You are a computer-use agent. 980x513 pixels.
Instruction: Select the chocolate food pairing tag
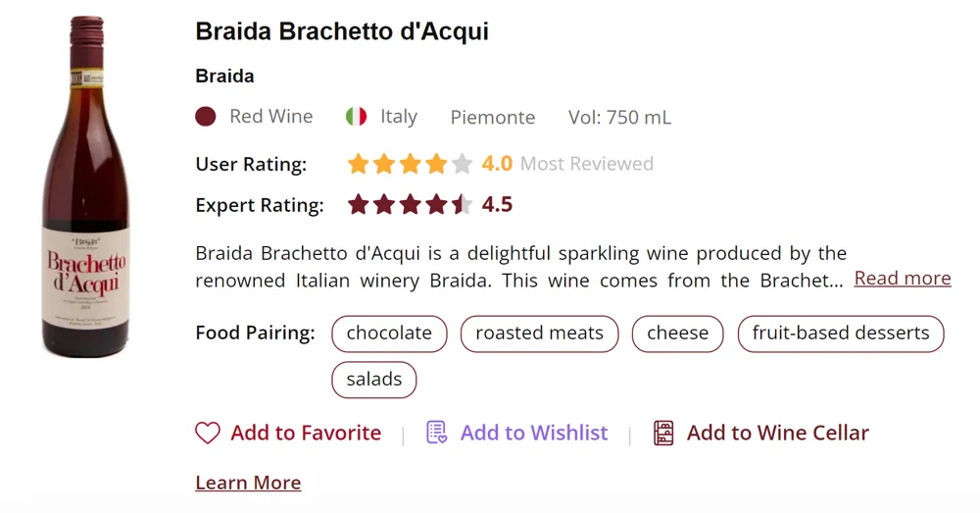point(389,333)
